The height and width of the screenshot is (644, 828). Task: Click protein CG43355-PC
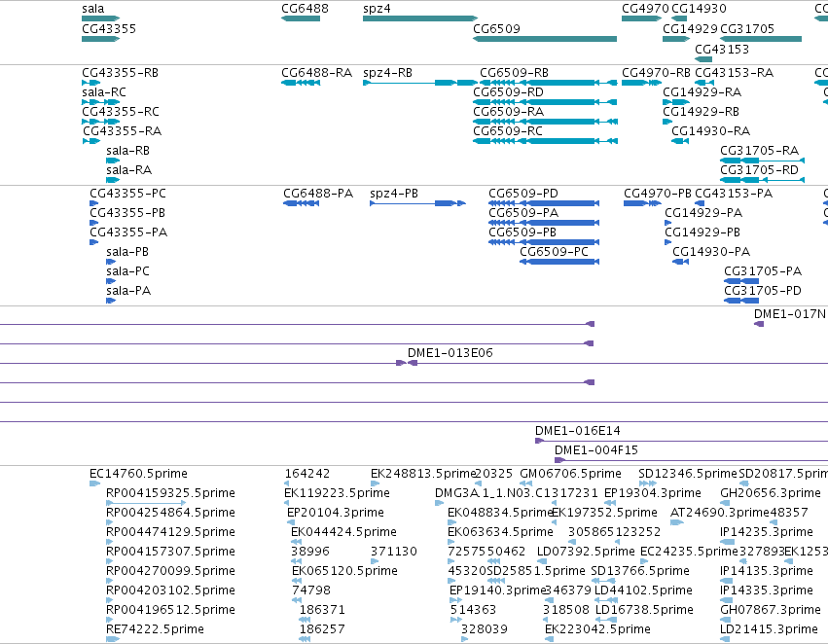coord(94,203)
